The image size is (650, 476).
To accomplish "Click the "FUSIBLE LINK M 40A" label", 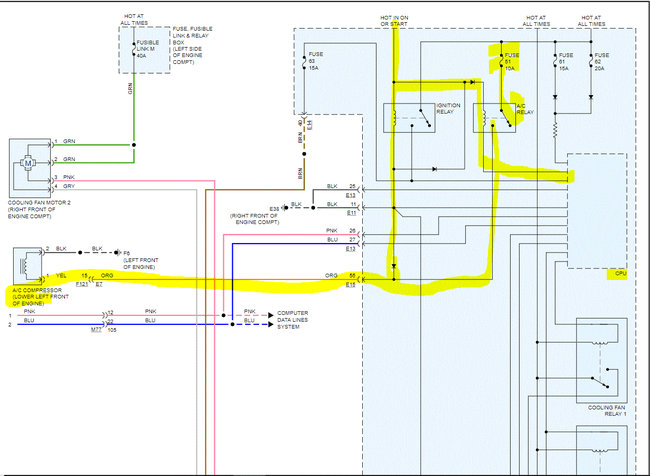I will (x=148, y=49).
